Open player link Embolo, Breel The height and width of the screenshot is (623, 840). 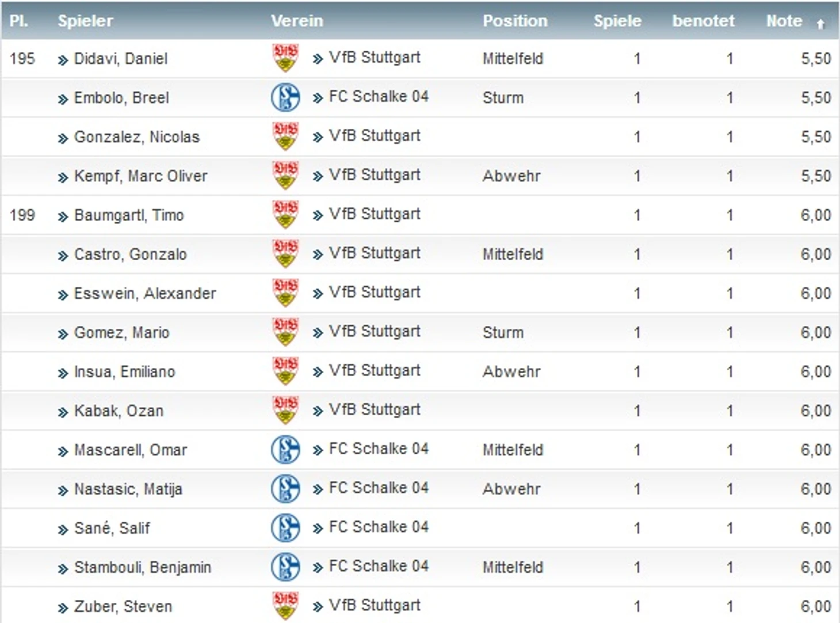pyautogui.click(x=121, y=98)
